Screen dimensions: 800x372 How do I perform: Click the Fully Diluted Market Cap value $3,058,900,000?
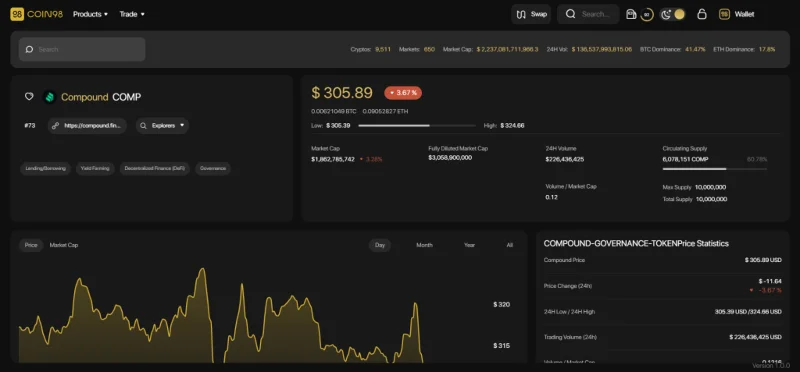[x=450, y=158]
